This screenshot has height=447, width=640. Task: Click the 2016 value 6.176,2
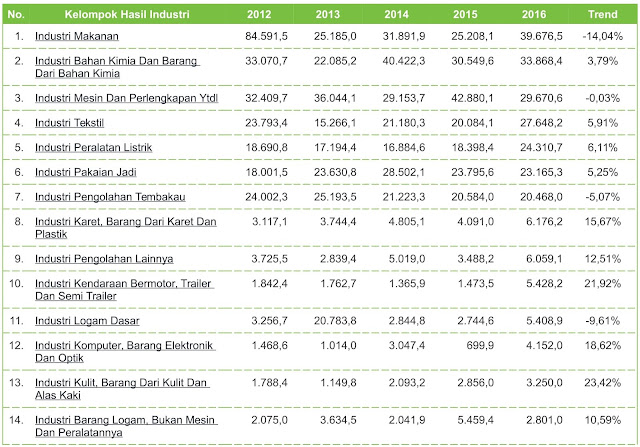544,222
